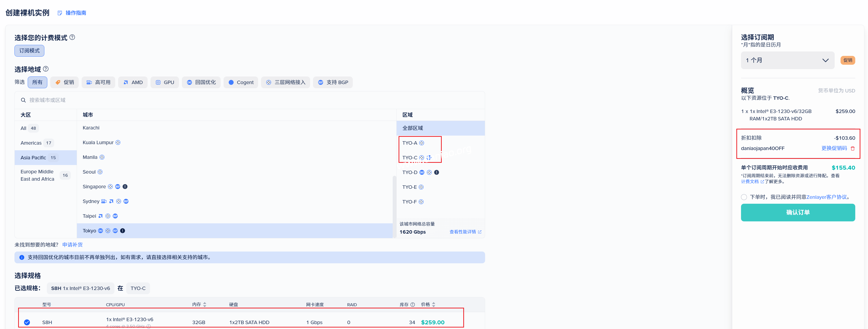This screenshot has width=868, height=329.
Task: Click the info icon beside 库存 column header
Action: 413,304
